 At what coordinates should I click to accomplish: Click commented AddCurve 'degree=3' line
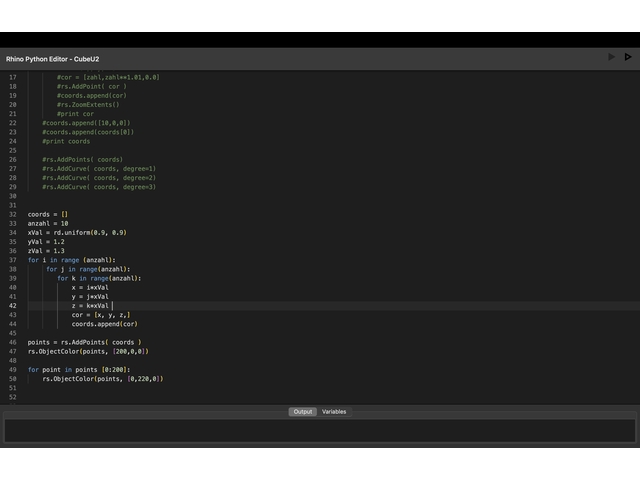99,187
